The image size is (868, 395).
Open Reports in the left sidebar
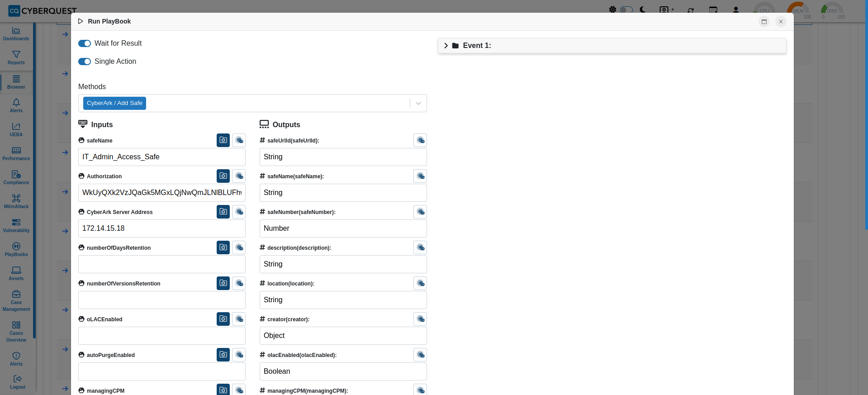pos(16,58)
